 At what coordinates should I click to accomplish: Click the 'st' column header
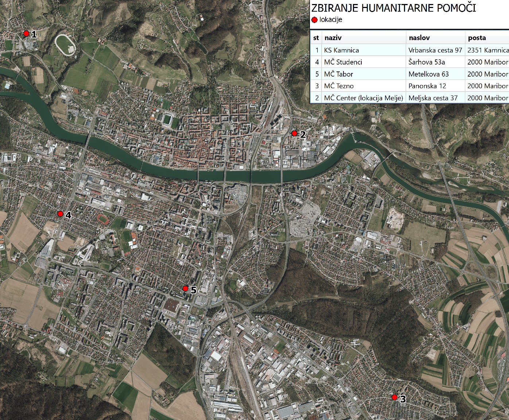(316, 38)
